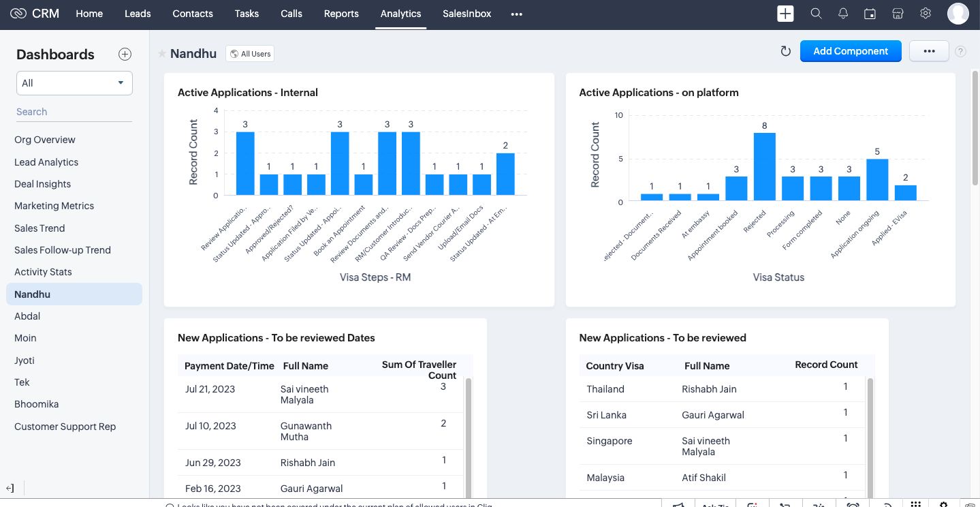Viewport: 980px width, 507px height.
Task: Open the user profile avatar
Action: click(958, 14)
